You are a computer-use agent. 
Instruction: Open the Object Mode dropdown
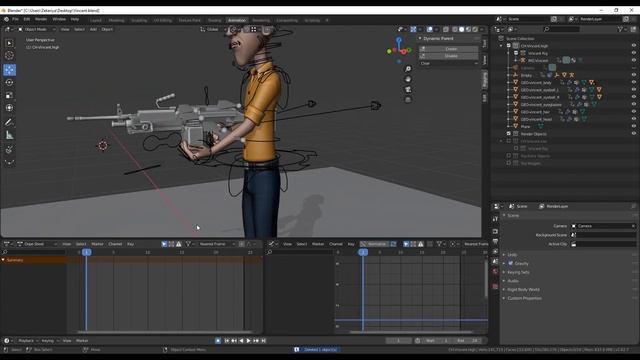coord(37,29)
